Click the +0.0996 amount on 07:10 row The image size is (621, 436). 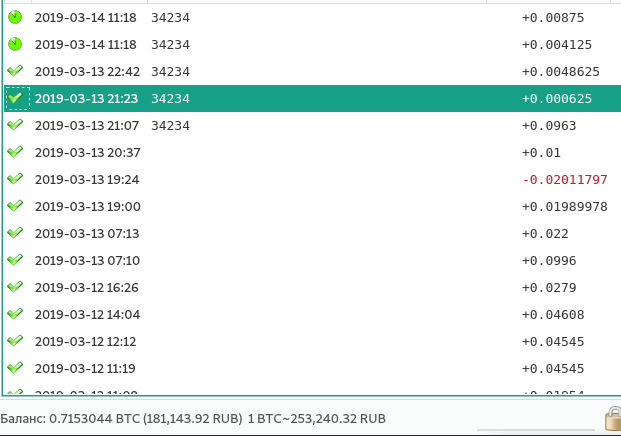(x=549, y=260)
